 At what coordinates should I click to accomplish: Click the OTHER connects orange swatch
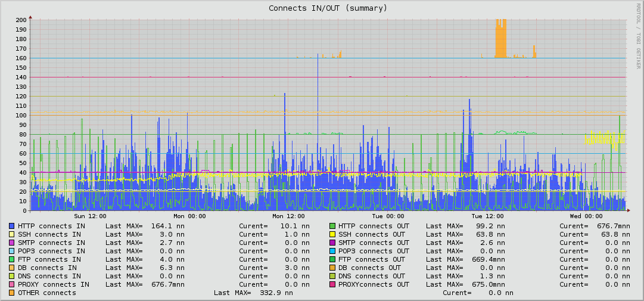tap(12, 293)
